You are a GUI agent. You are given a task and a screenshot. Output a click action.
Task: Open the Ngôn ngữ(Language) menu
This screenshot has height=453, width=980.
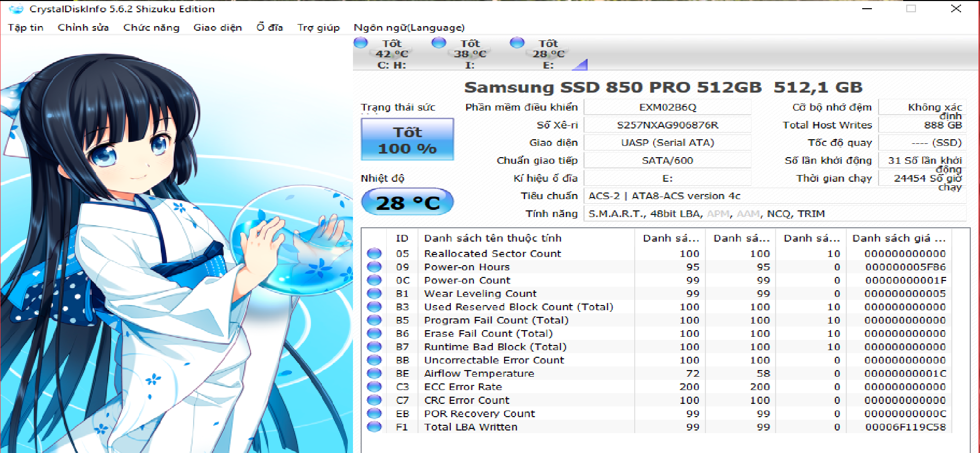[409, 28]
